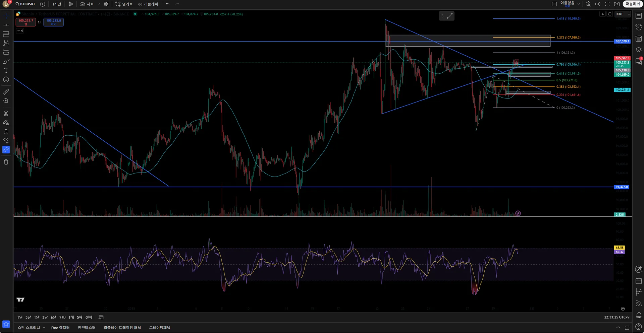
Task: Open the watchlist panel
Action: click(639, 16)
